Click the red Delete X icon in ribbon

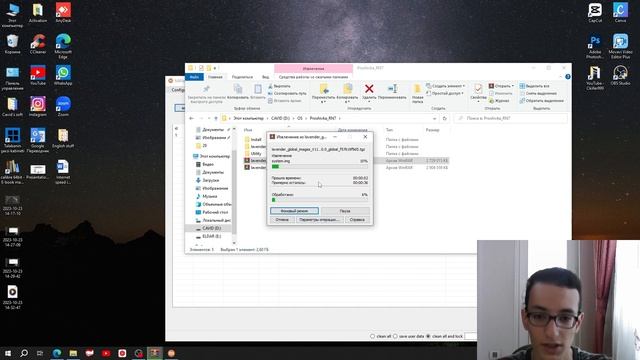369,89
